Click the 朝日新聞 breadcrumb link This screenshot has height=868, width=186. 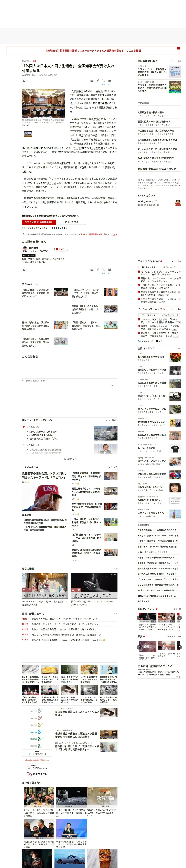(25, 61)
